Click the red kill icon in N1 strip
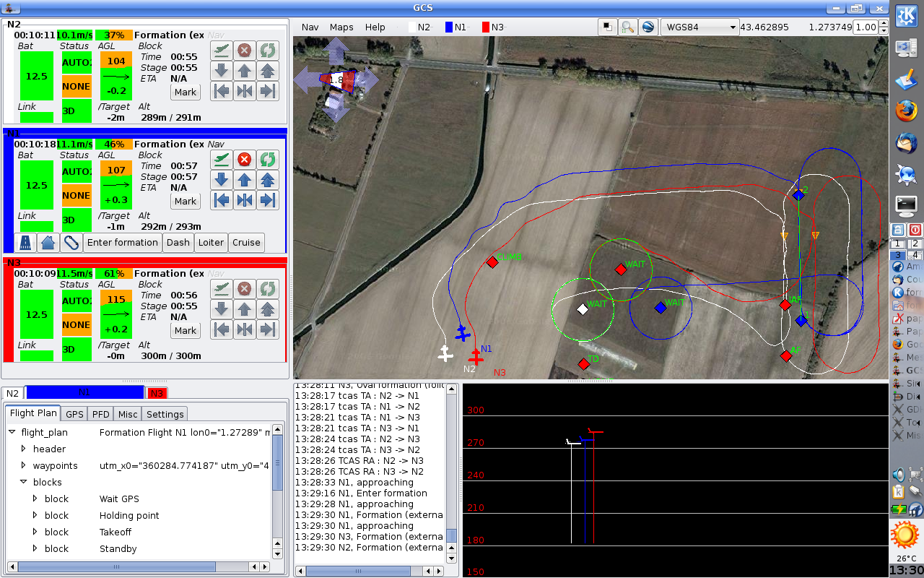 [245, 159]
